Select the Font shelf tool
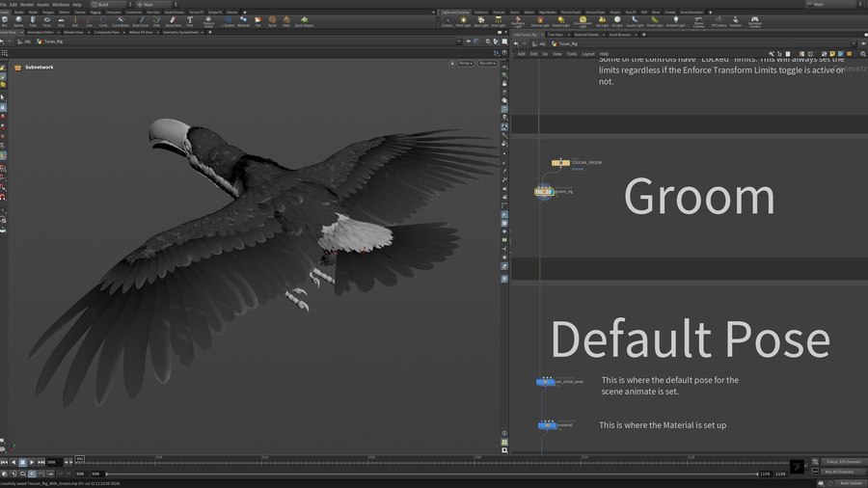Image resolution: width=868 pixels, height=488 pixels. (190, 21)
